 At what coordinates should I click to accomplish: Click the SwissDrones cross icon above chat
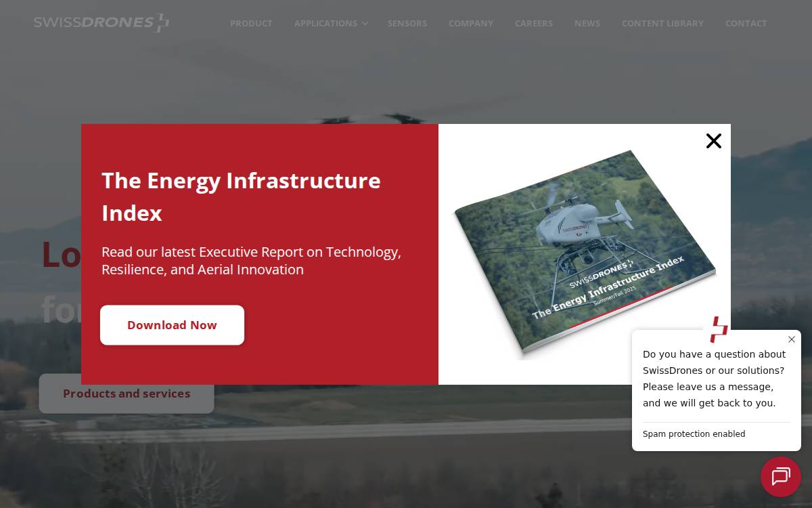[x=719, y=329]
